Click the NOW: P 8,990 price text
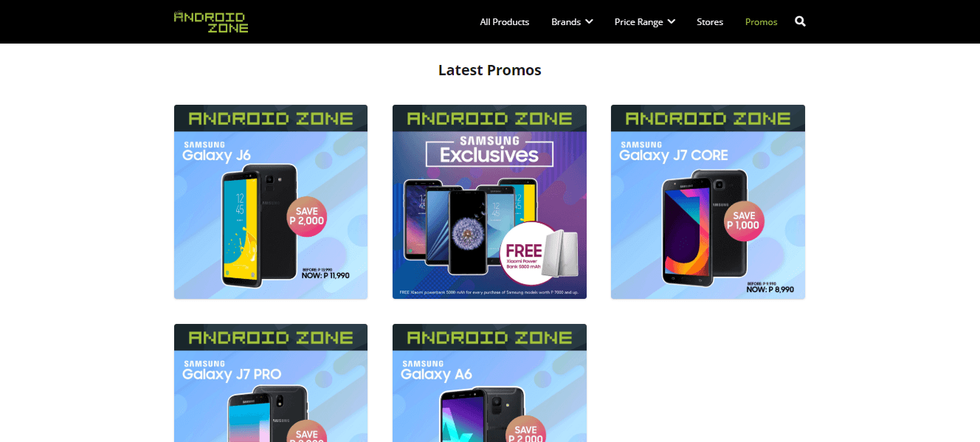 770,290
